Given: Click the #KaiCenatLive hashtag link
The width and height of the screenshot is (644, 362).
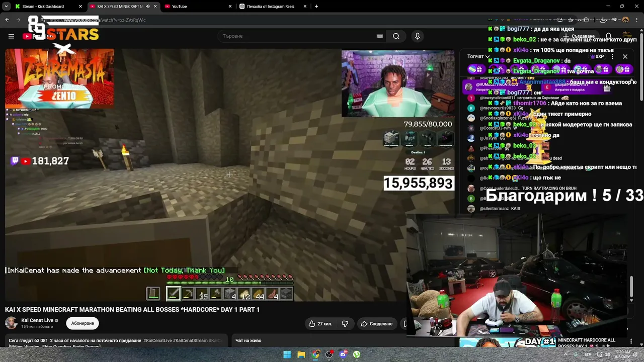Looking at the screenshot, I should [157, 340].
